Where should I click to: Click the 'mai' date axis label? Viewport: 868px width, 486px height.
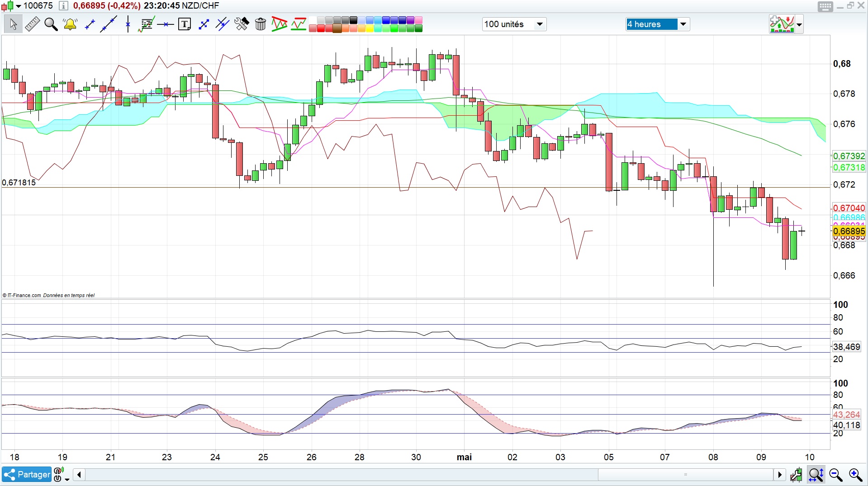click(464, 457)
